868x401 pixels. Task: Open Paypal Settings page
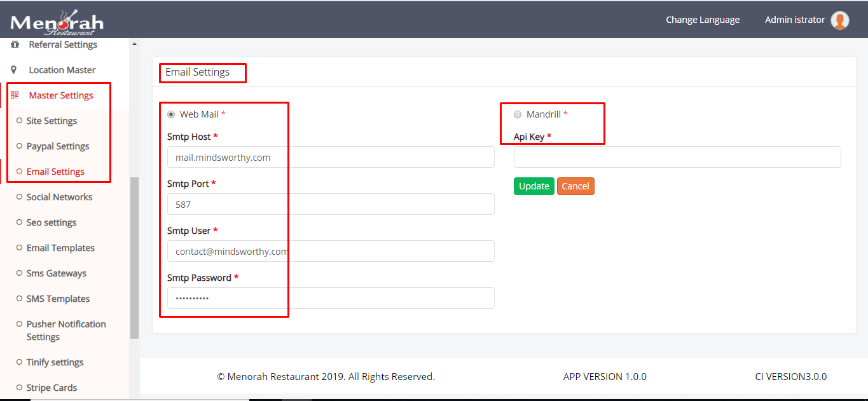pos(57,146)
